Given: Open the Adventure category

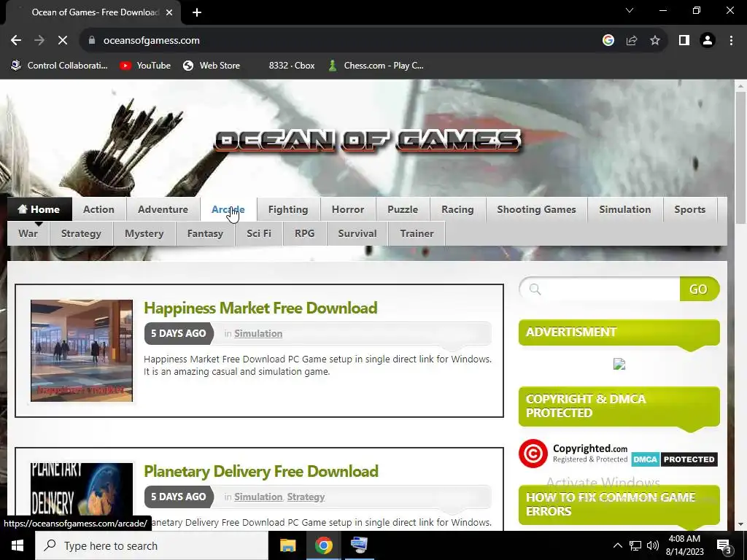Looking at the screenshot, I should point(163,209).
